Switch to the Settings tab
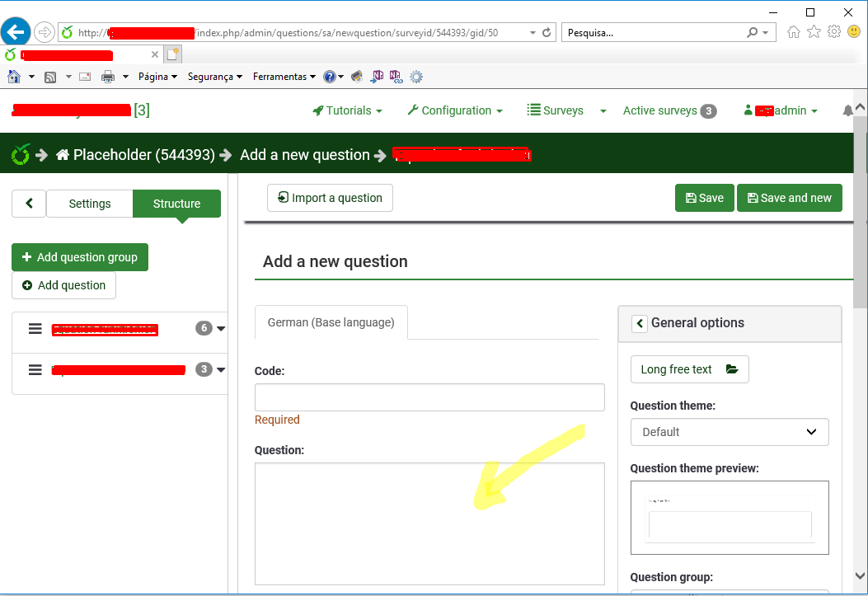Screen dimensions: 868x596 click(x=89, y=204)
